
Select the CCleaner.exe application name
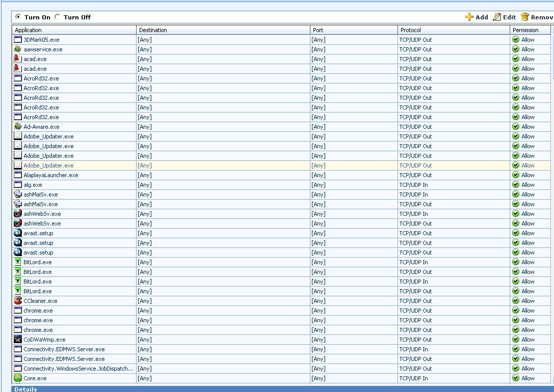(x=40, y=301)
